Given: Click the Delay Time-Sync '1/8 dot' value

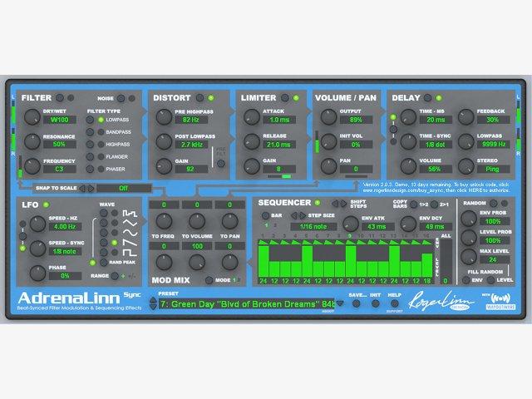Looking at the screenshot, I should click(x=436, y=144).
